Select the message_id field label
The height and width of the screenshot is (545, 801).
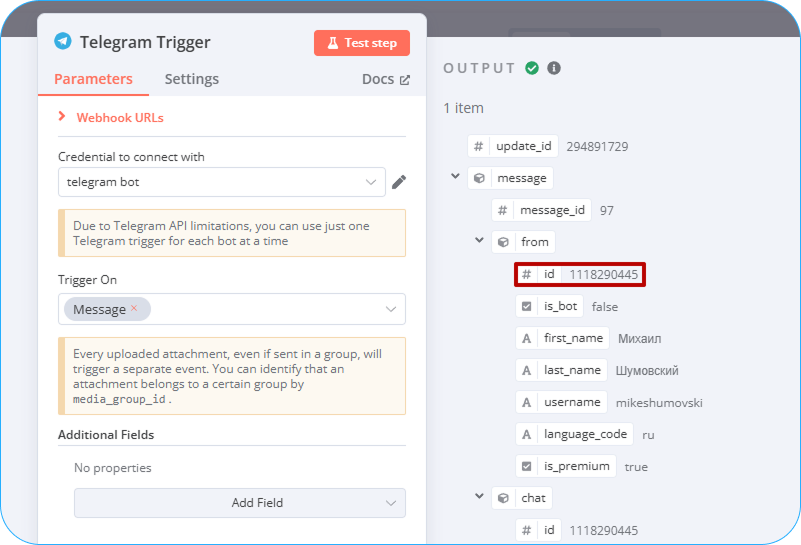click(x=552, y=210)
